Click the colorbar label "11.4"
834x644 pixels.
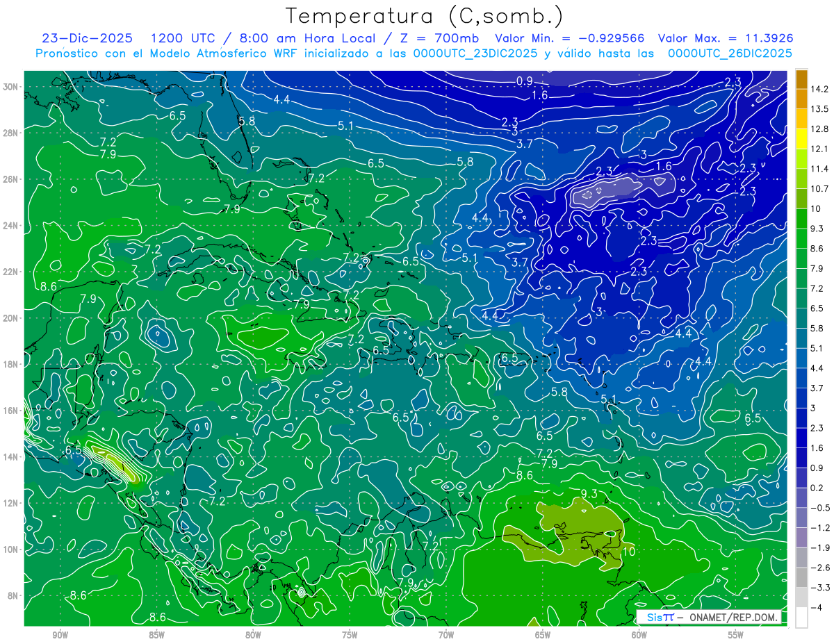819,169
